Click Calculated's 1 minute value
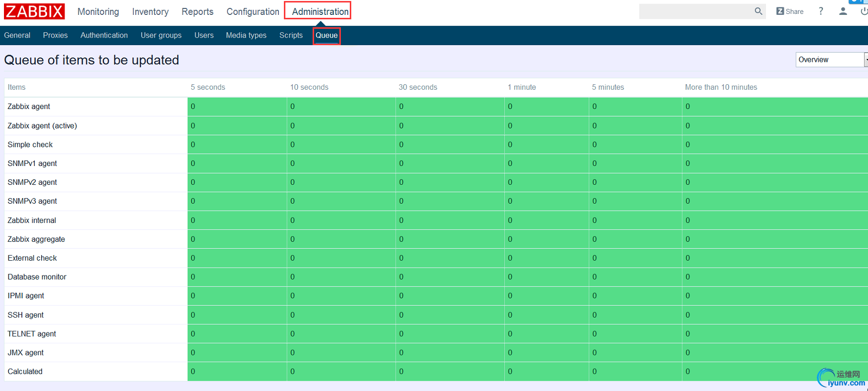868x391 pixels. pyautogui.click(x=510, y=372)
